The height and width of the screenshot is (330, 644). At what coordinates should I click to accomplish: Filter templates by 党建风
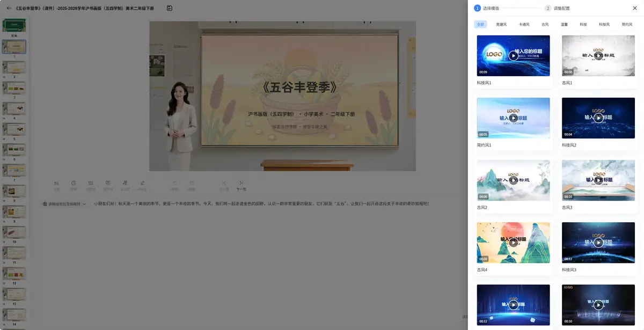point(501,24)
